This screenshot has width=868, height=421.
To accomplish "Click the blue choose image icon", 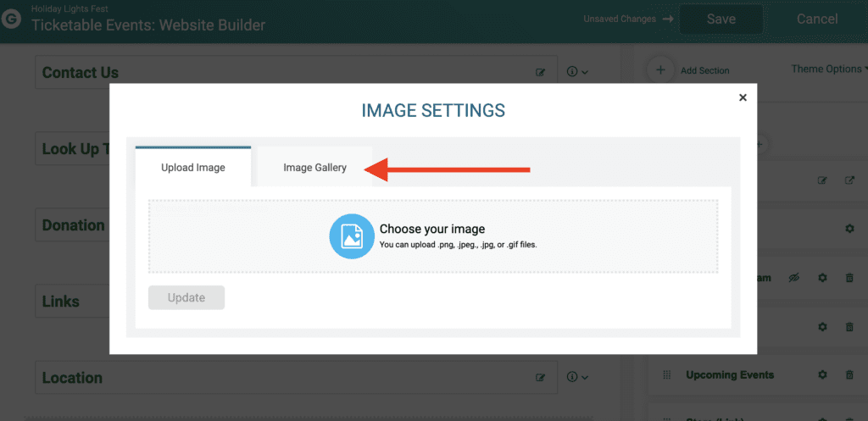I will [x=352, y=235].
